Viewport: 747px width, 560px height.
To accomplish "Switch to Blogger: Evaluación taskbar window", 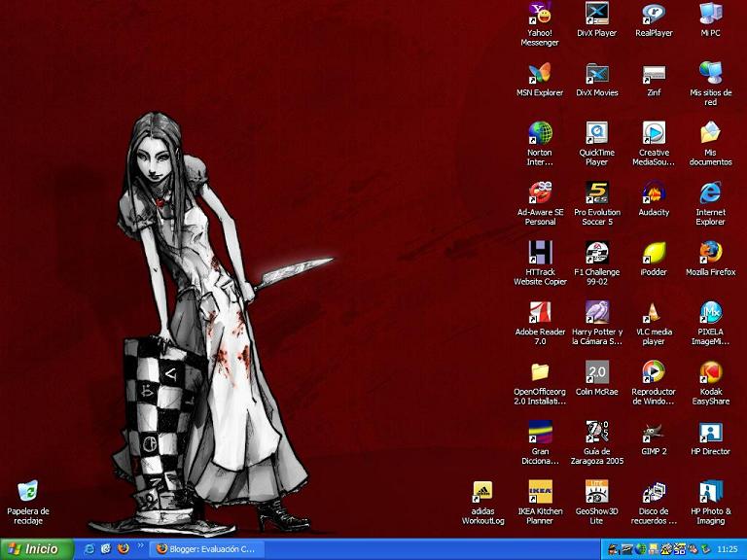I will pos(205,549).
